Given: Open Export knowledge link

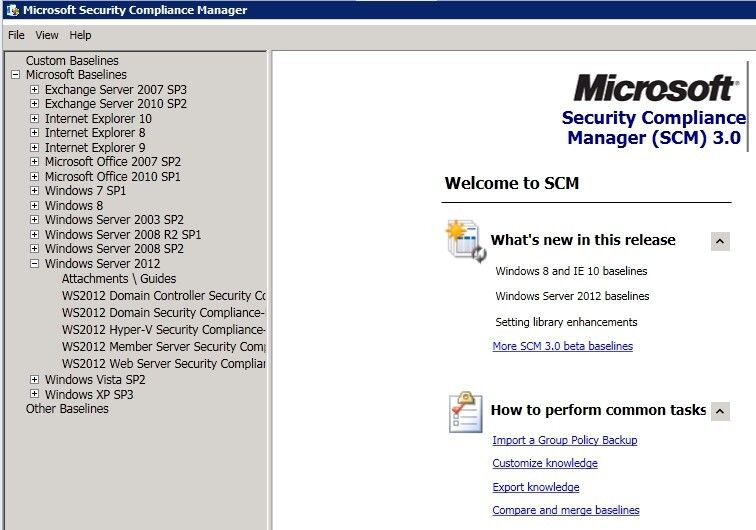Looking at the screenshot, I should click(536, 487).
